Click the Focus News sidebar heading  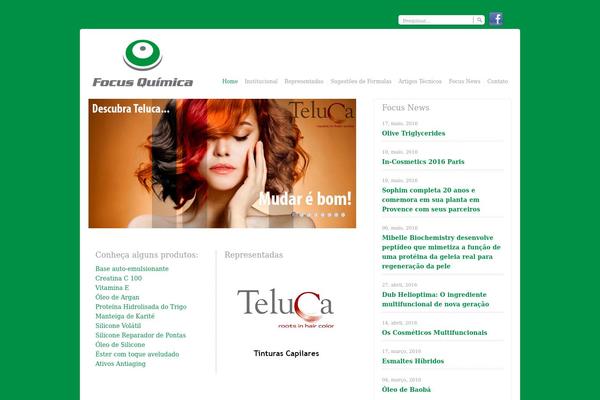pos(406,108)
